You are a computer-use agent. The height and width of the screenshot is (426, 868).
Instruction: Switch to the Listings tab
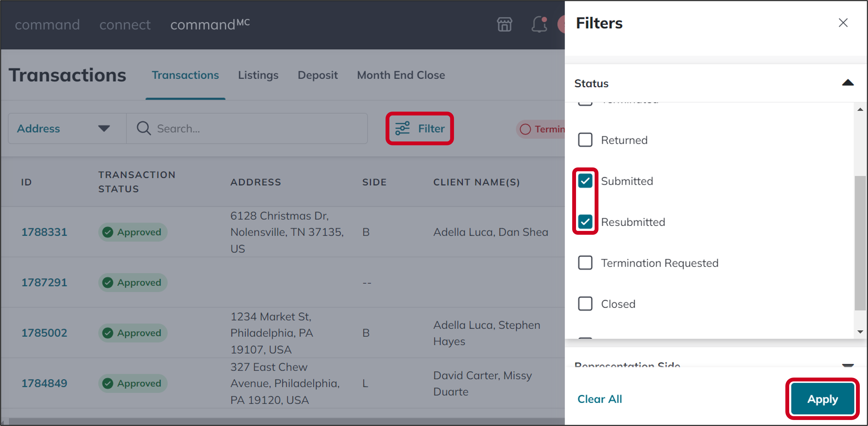click(258, 75)
